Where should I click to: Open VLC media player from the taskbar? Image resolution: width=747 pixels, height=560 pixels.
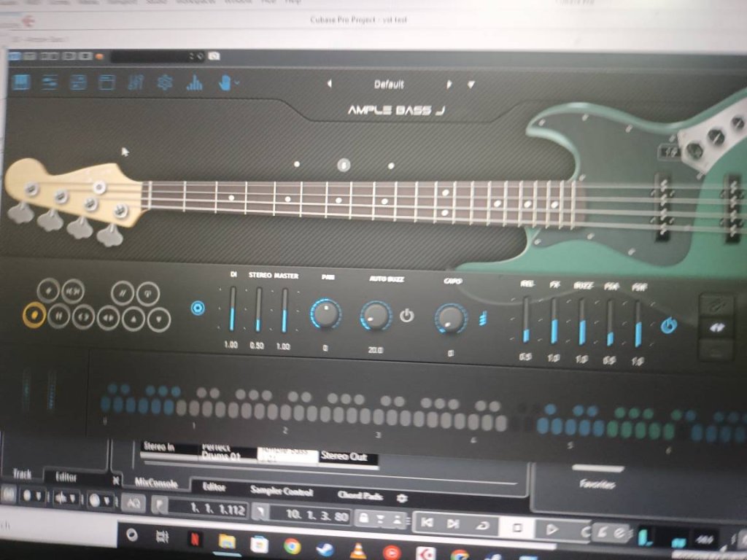tap(357, 550)
